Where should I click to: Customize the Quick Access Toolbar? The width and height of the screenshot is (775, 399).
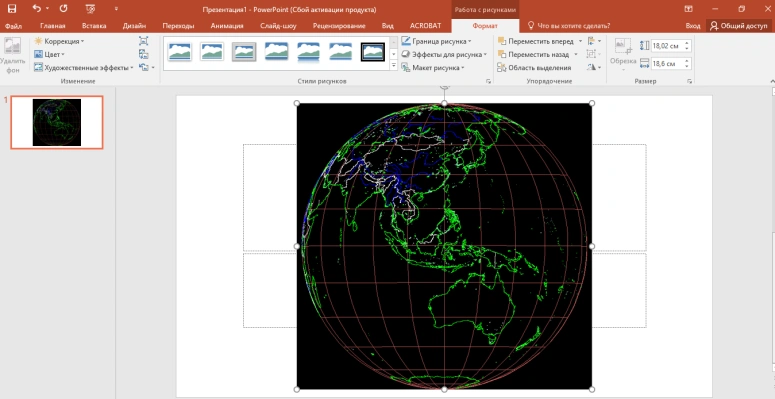coord(116,9)
